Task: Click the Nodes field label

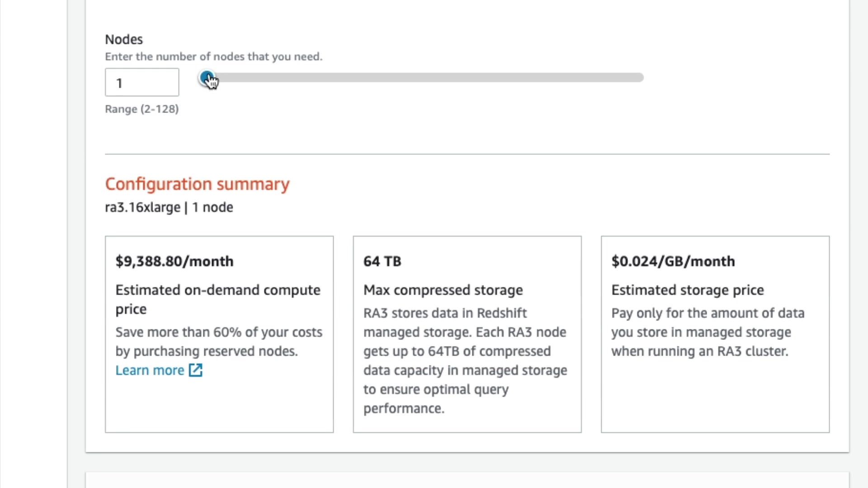Action: click(x=124, y=40)
